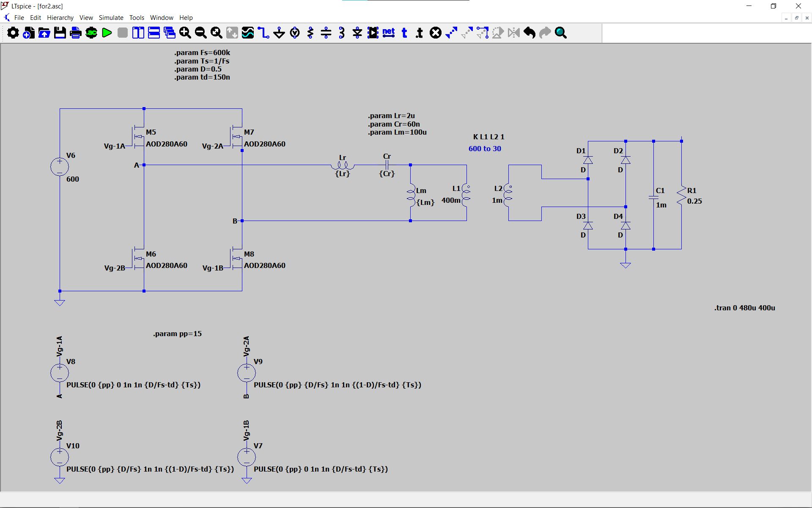The height and width of the screenshot is (508, 812).
Task: Open the Simulate menu
Action: coord(111,17)
